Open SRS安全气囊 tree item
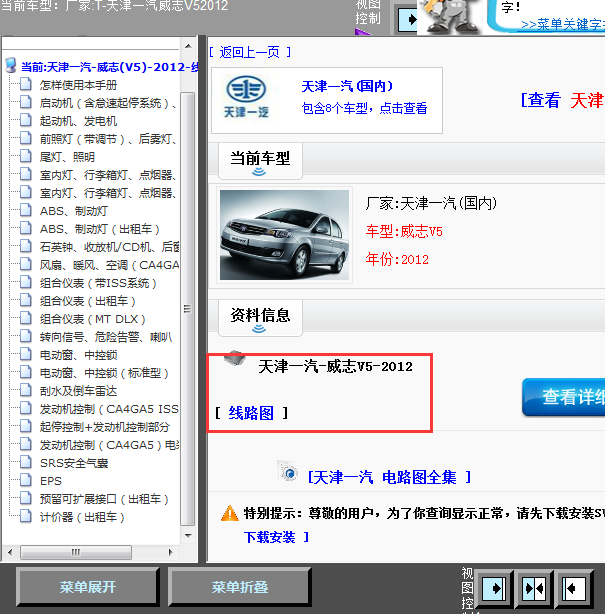Viewport: 605px width, 614px height. (x=74, y=463)
